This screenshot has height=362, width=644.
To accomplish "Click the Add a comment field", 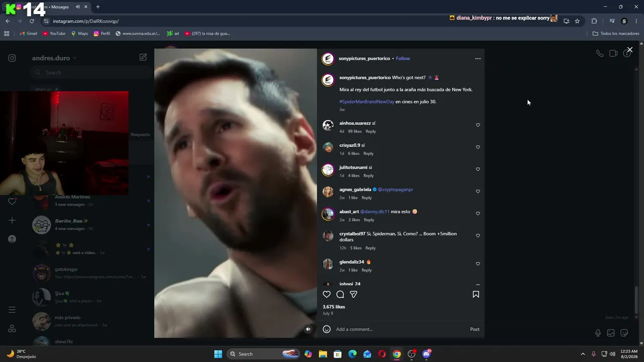I will click(400, 329).
